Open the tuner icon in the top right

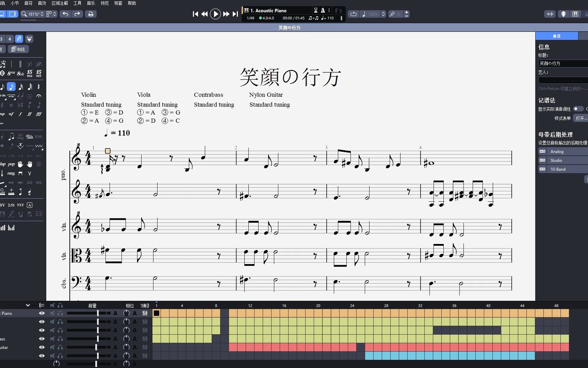(563, 14)
